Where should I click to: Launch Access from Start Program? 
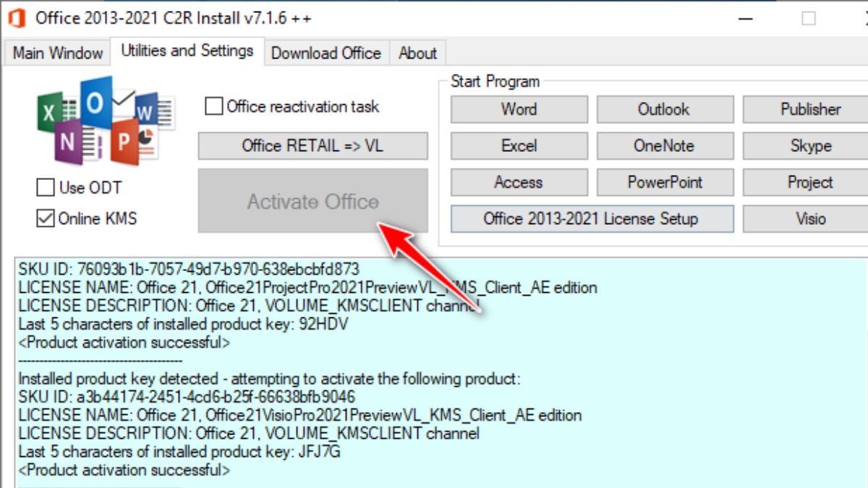(x=519, y=182)
